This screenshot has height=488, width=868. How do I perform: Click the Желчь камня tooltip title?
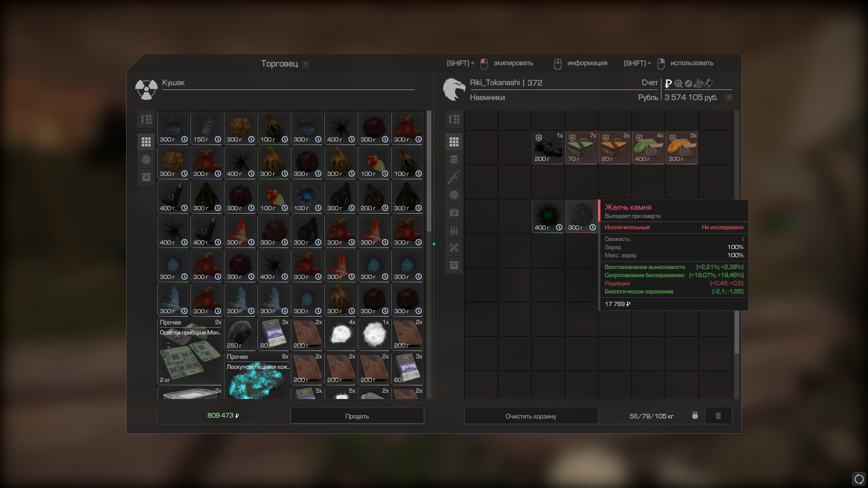(628, 207)
